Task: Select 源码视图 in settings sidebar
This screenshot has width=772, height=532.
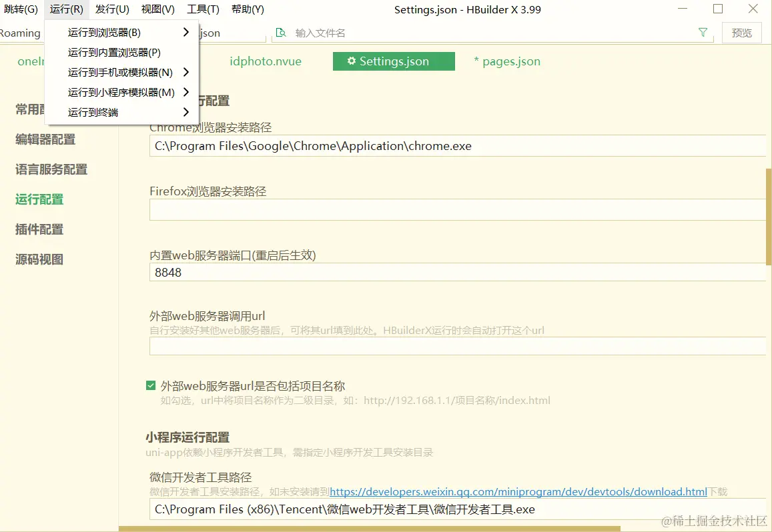Action: point(39,259)
